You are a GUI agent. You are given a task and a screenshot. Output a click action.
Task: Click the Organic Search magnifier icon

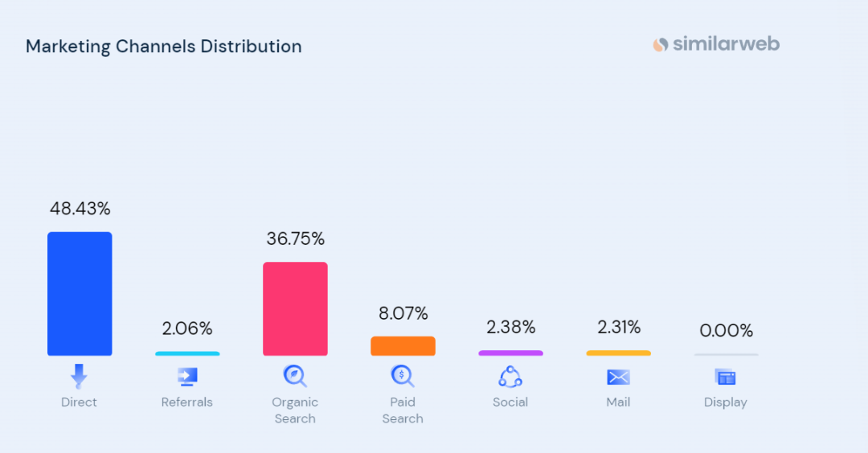[x=295, y=376]
